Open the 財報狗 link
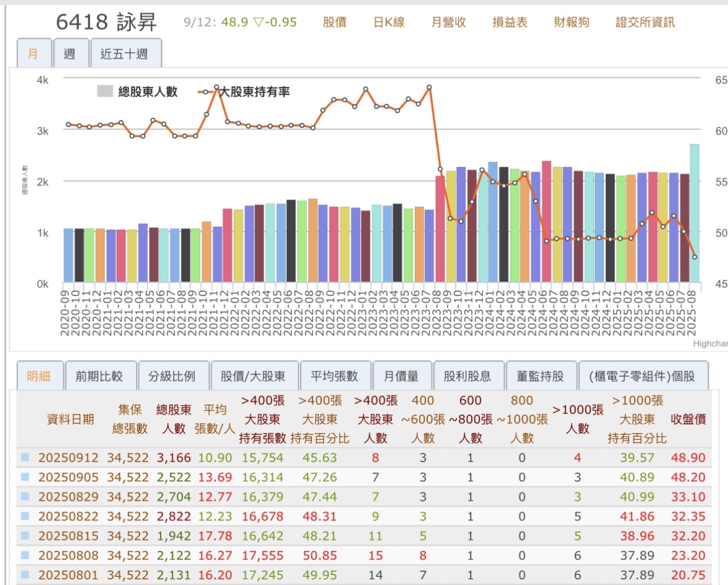This screenshot has height=585, width=728. click(x=572, y=23)
